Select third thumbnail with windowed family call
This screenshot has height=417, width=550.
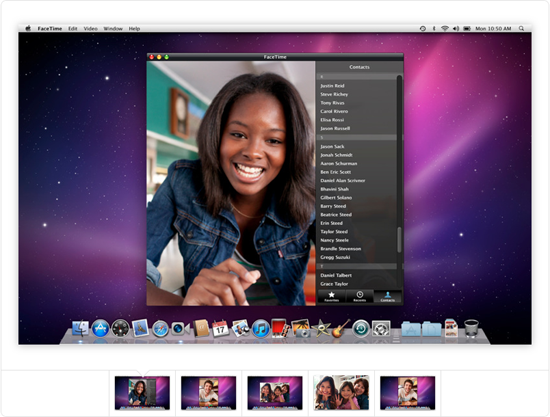(275, 393)
